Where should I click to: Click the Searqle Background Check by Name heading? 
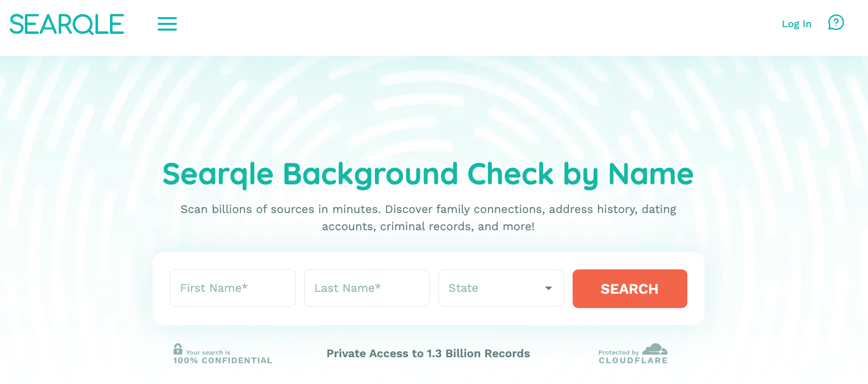(428, 174)
